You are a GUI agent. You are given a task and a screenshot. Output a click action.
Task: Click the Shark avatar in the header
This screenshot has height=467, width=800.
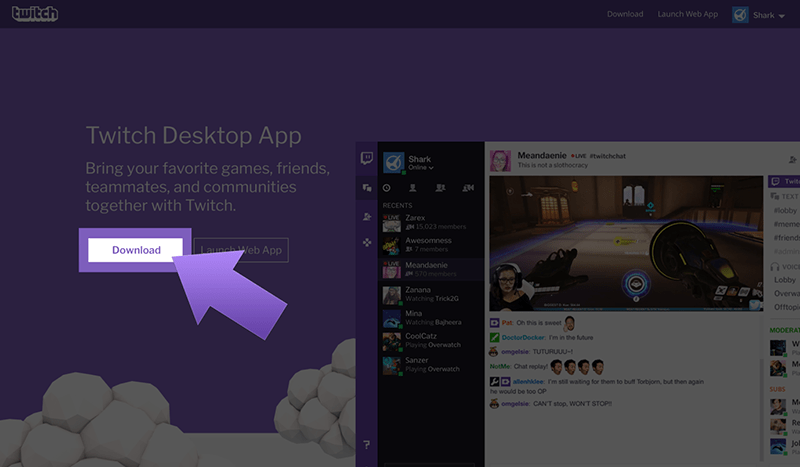[x=740, y=15]
